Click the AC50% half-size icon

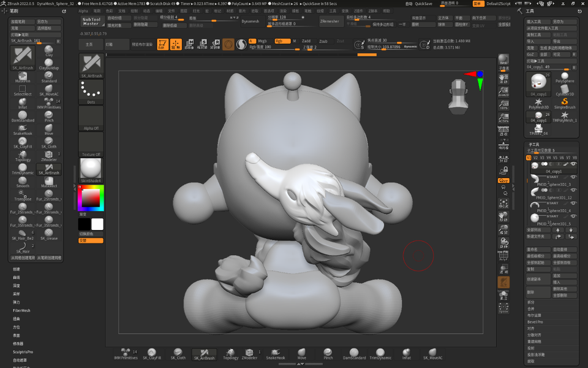tap(503, 118)
